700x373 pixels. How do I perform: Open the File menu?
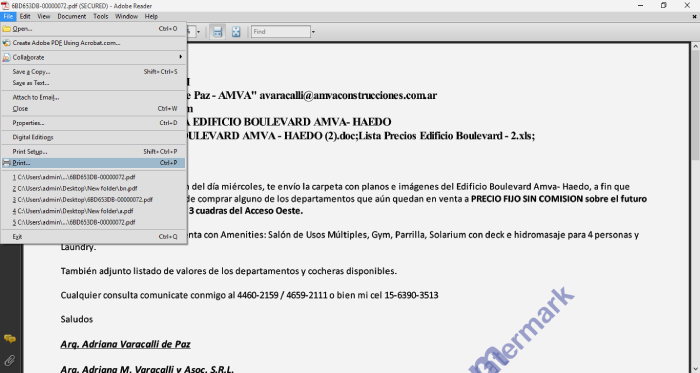click(x=8, y=16)
